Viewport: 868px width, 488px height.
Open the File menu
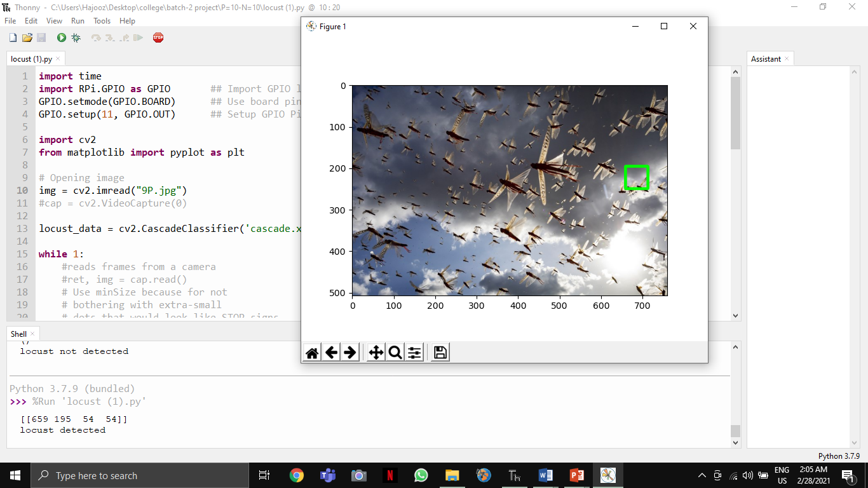tap(10, 20)
